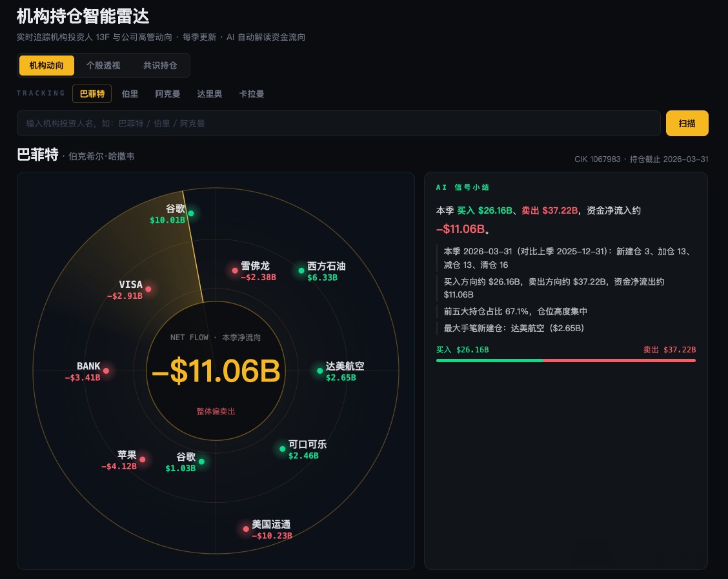Click the 新建仓 3、加仓 13 summary line
Image resolution: width=728 pixels, height=579 pixels.
pos(567,258)
